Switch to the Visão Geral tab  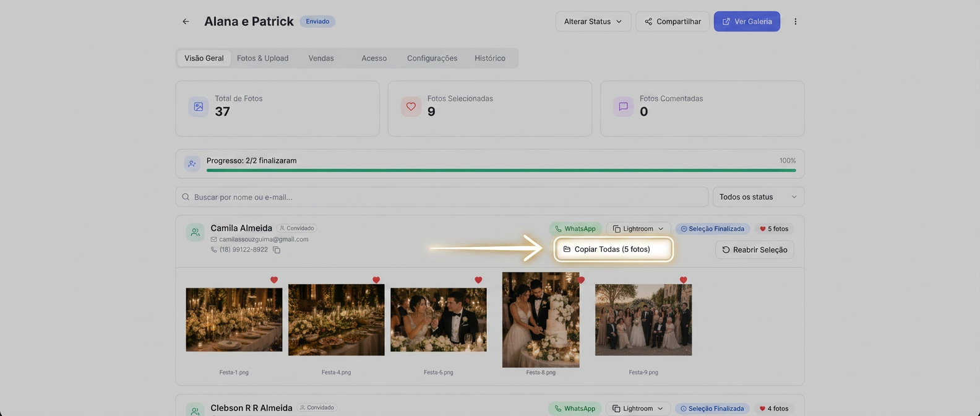point(204,58)
